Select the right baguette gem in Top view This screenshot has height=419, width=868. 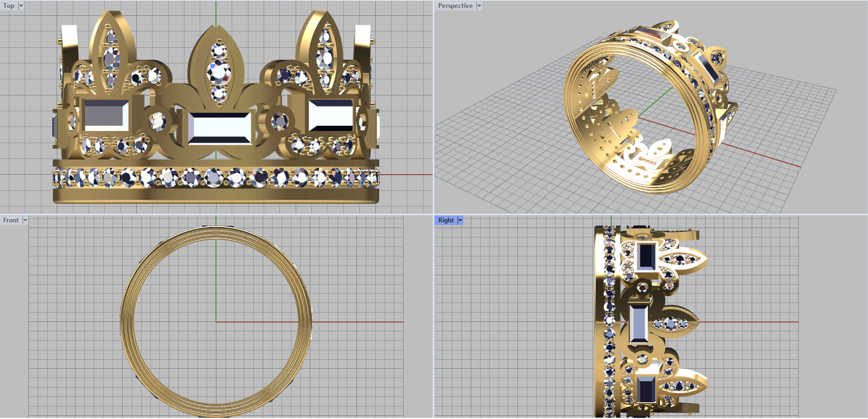point(331,115)
